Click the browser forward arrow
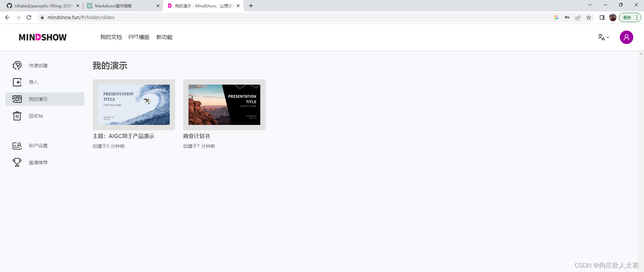Screen dimensions: 644x272 pyautogui.click(x=18, y=17)
